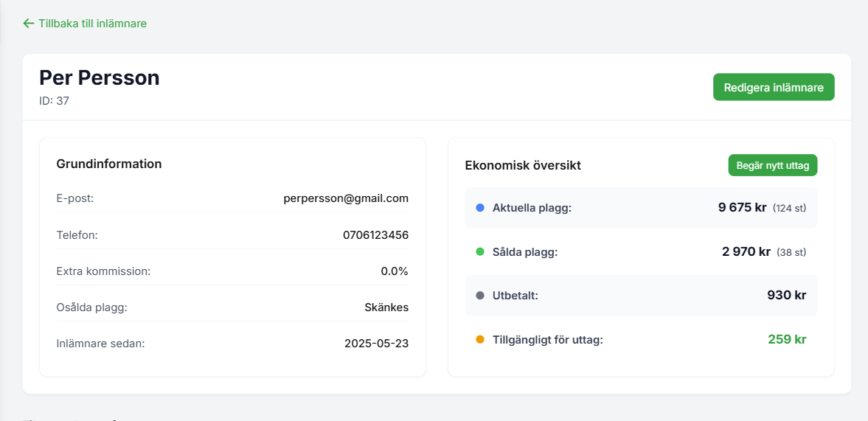Click the 2 970 kr sold amount
Screen dimensions: 868x421
point(746,251)
